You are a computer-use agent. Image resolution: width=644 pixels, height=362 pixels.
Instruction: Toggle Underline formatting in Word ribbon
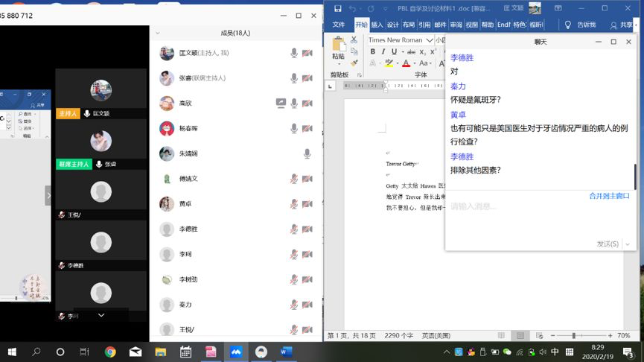point(394,52)
